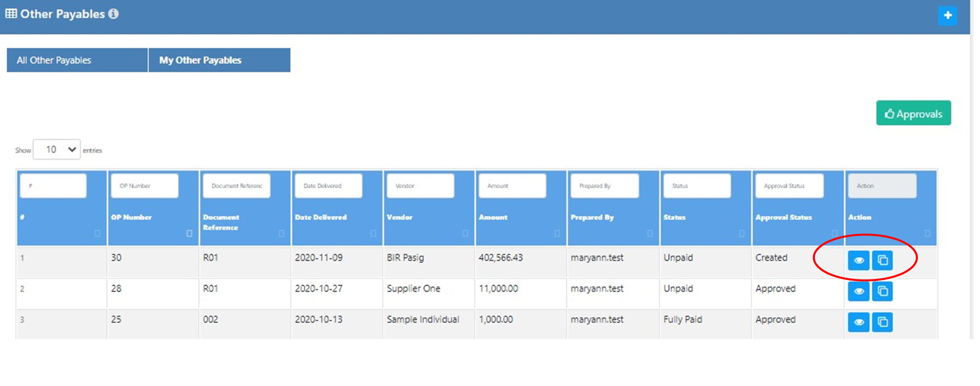Click the OP Number search box
Screen dimensions: 980x386
point(145,186)
